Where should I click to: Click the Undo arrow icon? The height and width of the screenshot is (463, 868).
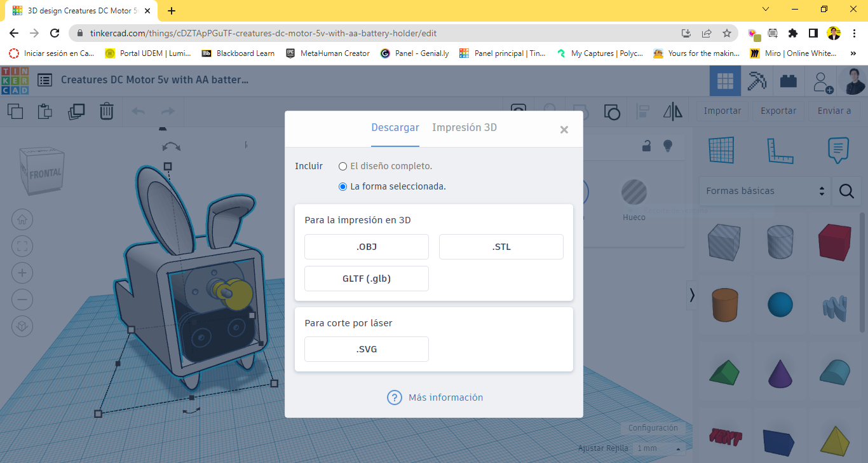pyautogui.click(x=138, y=112)
